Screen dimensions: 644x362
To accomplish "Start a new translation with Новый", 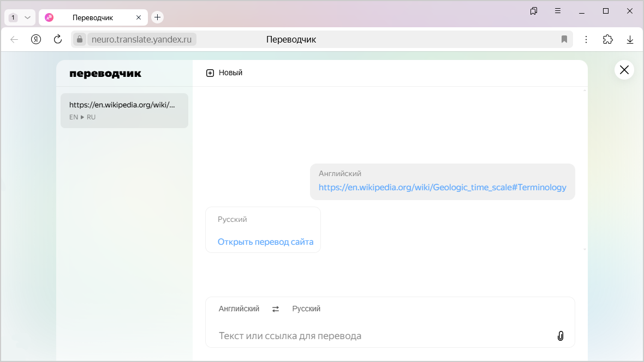I will [224, 73].
